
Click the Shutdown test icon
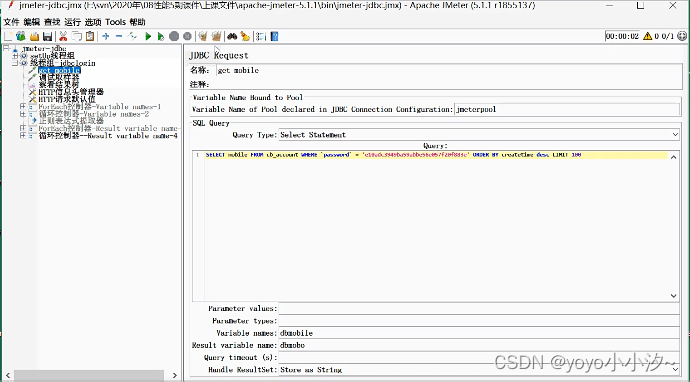187,37
